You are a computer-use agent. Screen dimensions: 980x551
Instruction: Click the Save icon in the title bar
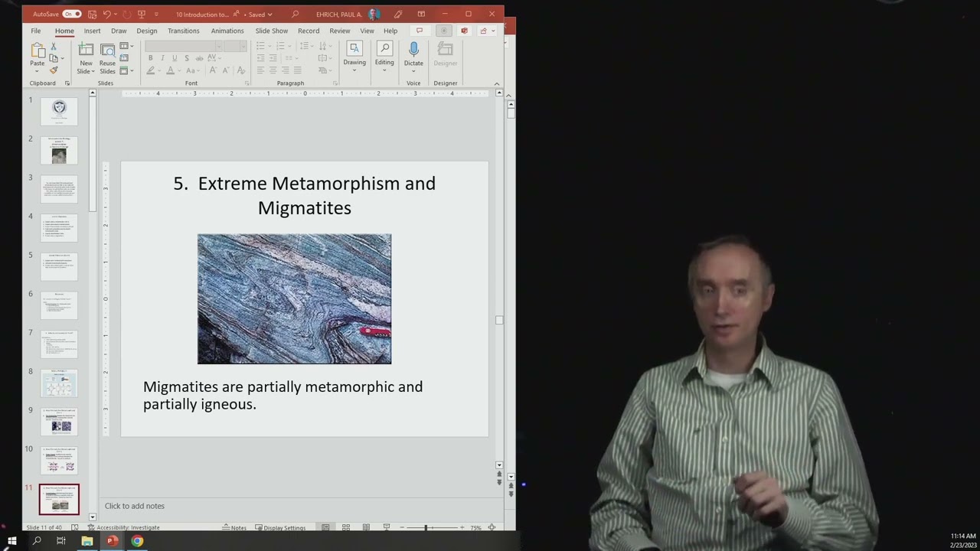(92, 14)
